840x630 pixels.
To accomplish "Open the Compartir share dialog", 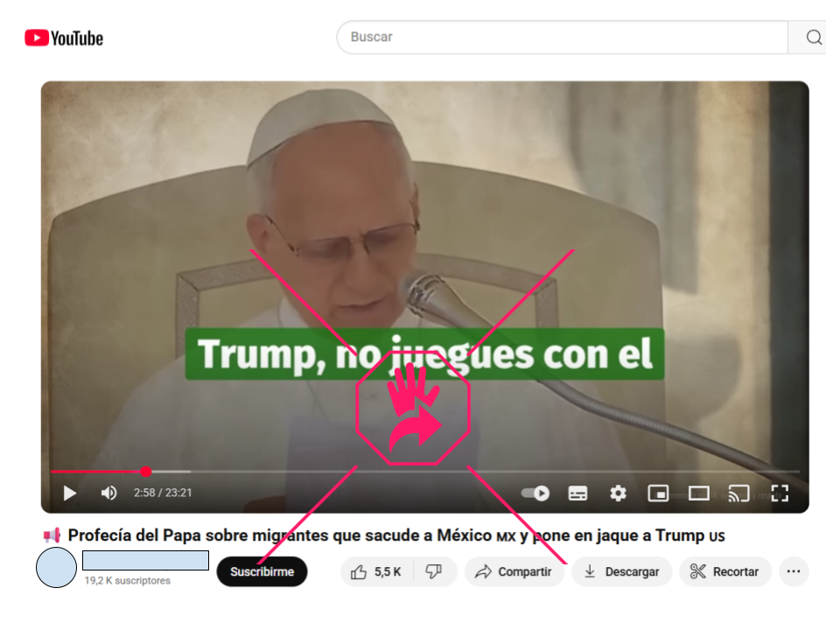I will [514, 571].
